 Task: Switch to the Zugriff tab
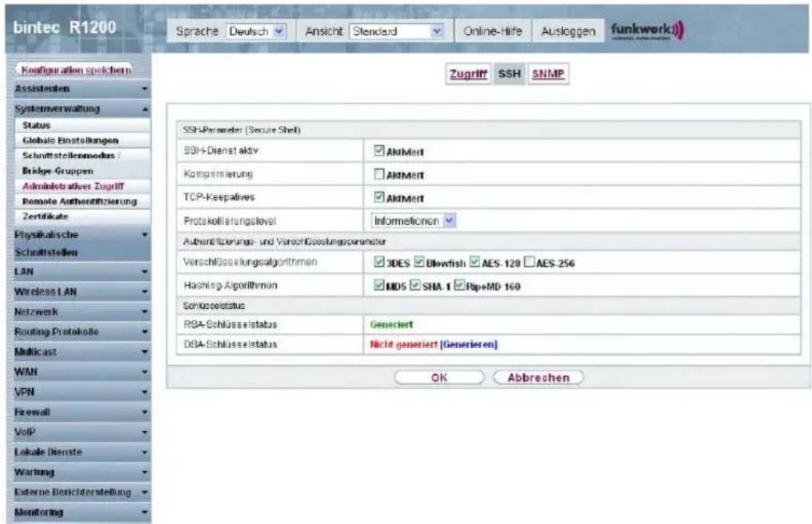(468, 74)
